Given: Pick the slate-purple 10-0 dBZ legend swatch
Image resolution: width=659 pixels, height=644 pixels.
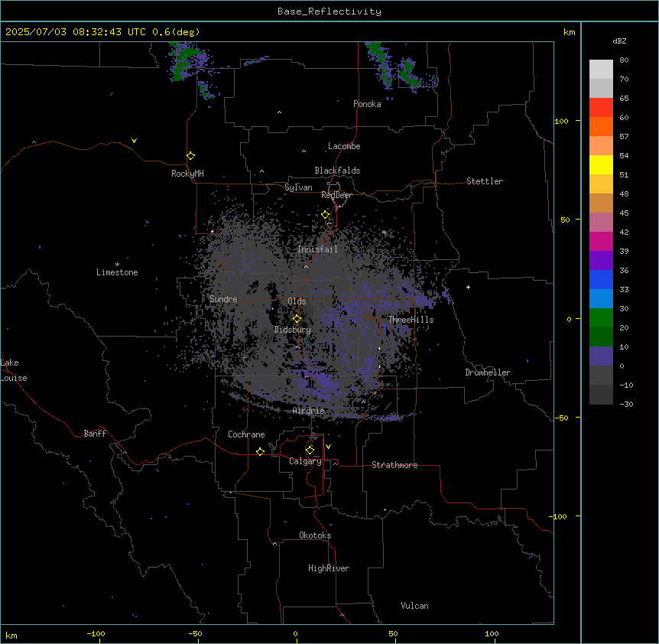Looking at the screenshot, I should [x=601, y=356].
